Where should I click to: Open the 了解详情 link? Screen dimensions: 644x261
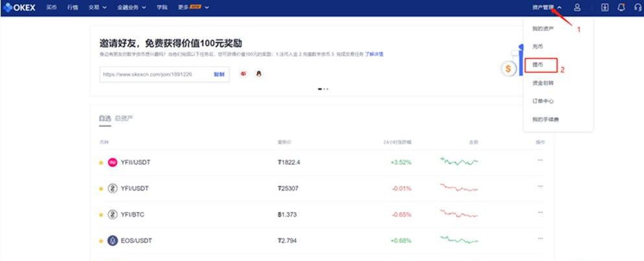point(374,54)
